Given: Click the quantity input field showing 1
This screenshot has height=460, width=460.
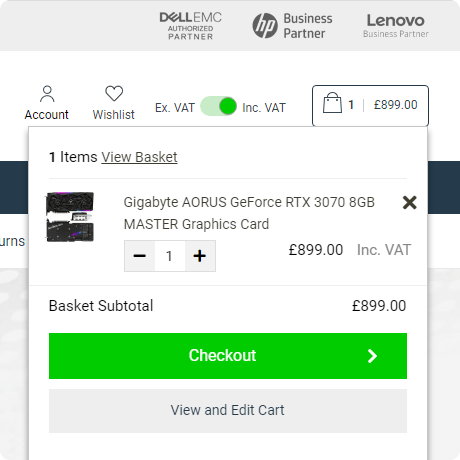Looking at the screenshot, I should click(x=170, y=256).
